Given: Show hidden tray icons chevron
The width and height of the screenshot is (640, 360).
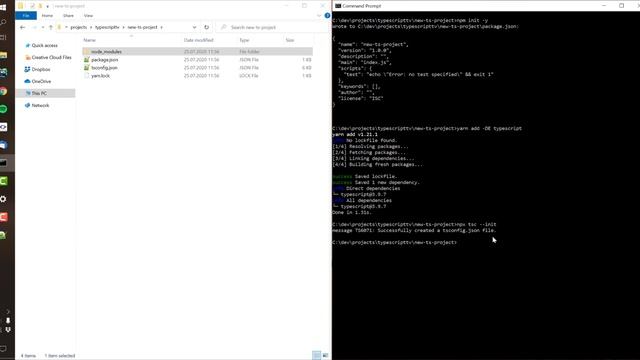Looking at the screenshot, I should pos(7,312).
